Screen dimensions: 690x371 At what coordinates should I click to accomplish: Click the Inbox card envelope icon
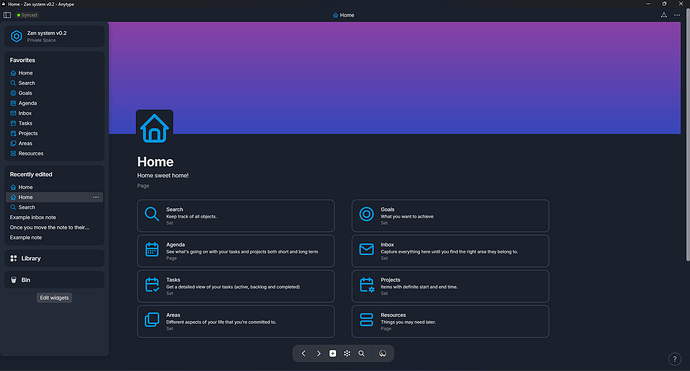coord(366,250)
